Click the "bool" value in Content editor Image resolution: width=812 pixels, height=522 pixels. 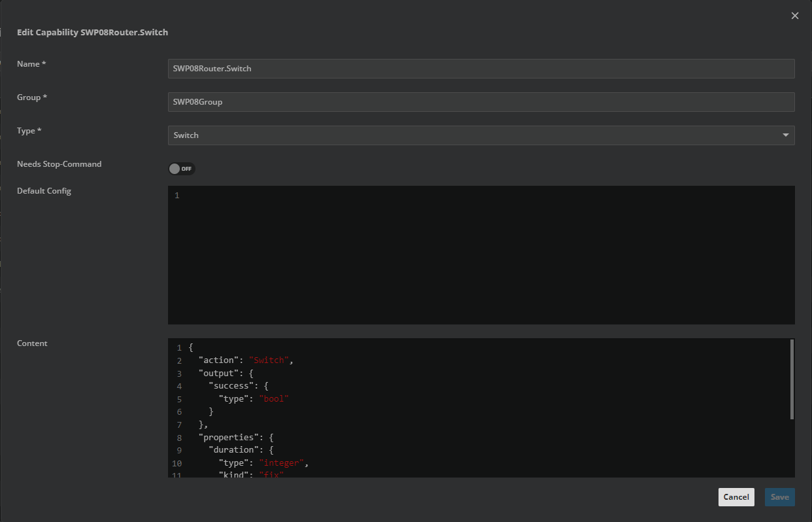[x=274, y=398]
